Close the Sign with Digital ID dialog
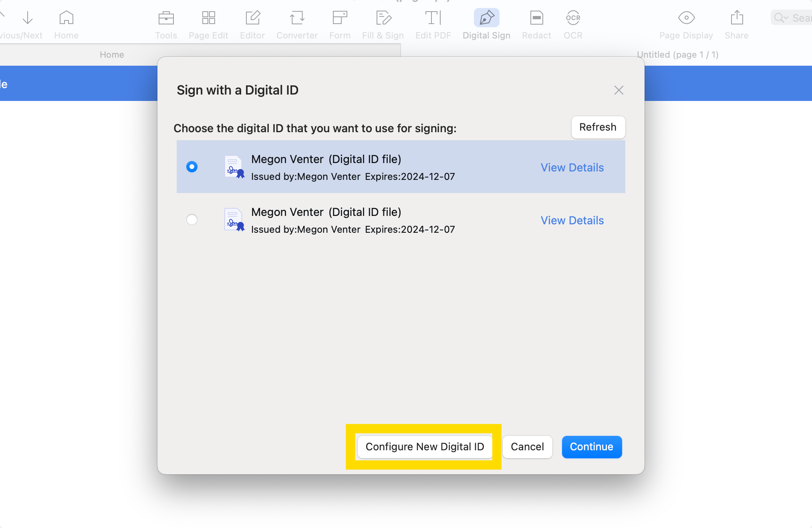812x528 pixels. coord(619,90)
